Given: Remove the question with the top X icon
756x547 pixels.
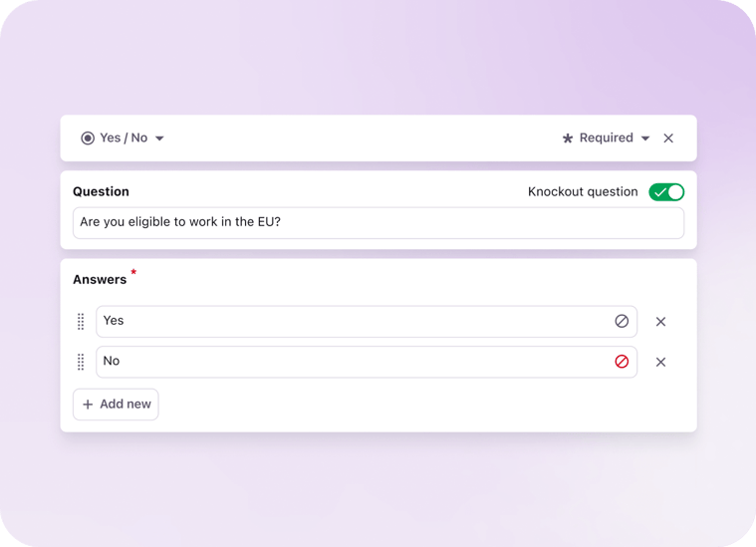Looking at the screenshot, I should pyautogui.click(x=668, y=138).
